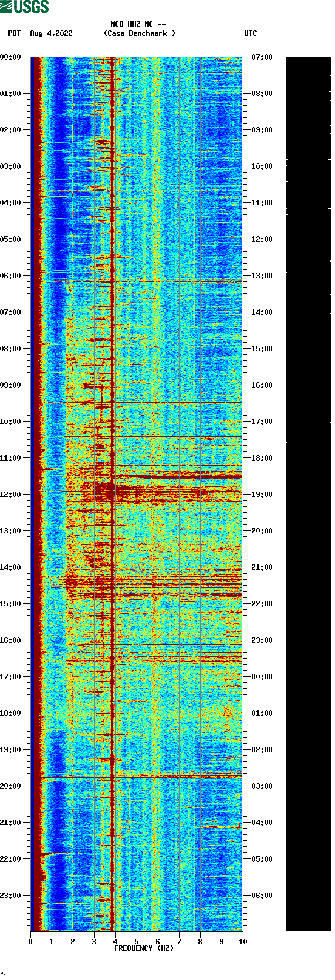The image size is (335, 980).
Task: Click the PDT time label '15:00'
Action: (x=10, y=604)
